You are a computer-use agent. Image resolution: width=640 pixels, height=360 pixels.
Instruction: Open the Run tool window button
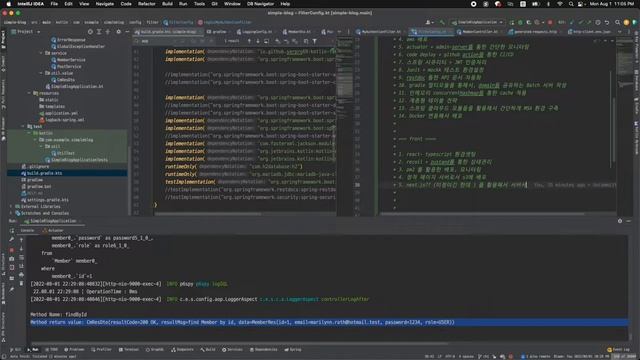point(33,350)
